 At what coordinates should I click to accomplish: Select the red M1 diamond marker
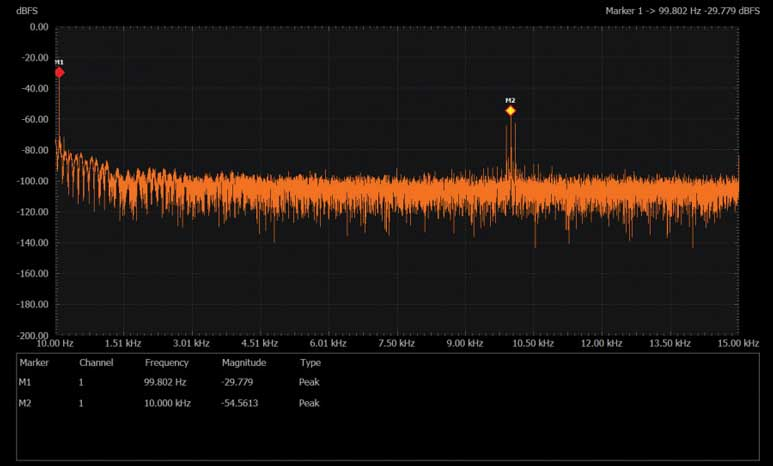(x=59, y=72)
